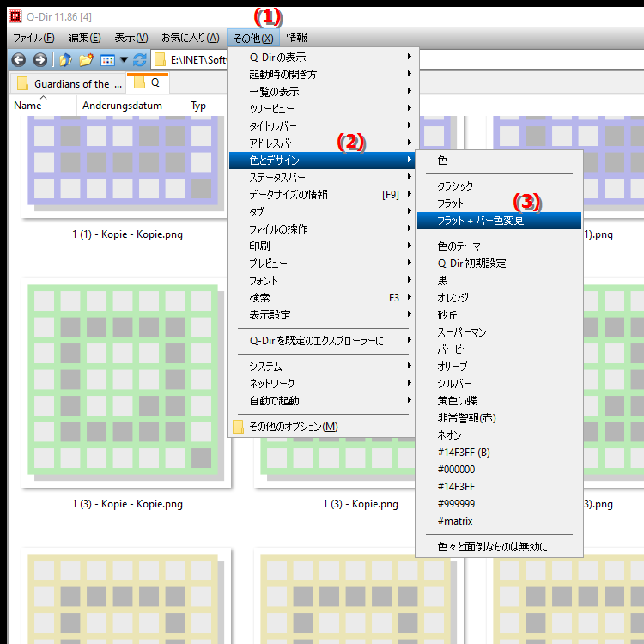Open the 表示(V) menu
The width and height of the screenshot is (644, 644).
coord(131,38)
